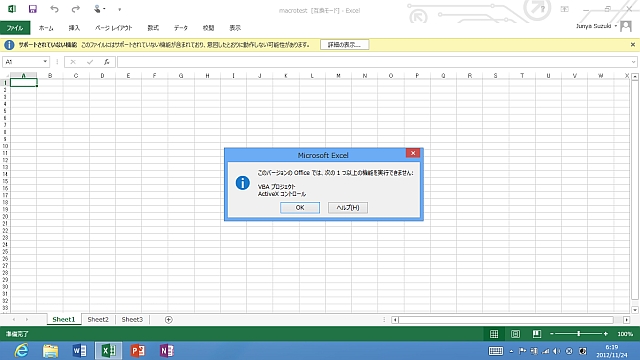The image size is (640, 360).
Task: Click inside the formula bar input
Action: [x=373, y=62]
